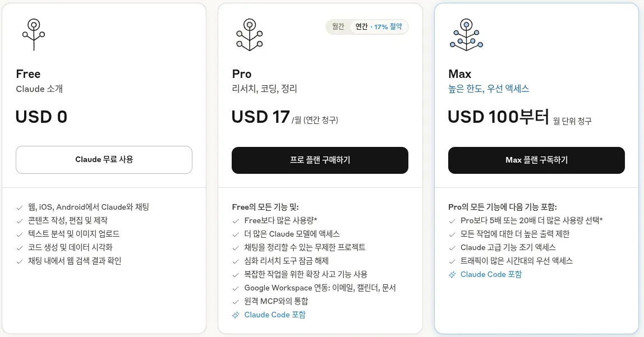Switch billing to 월간 (monthly)
Viewport: 644px width, 337px height.
tap(338, 26)
